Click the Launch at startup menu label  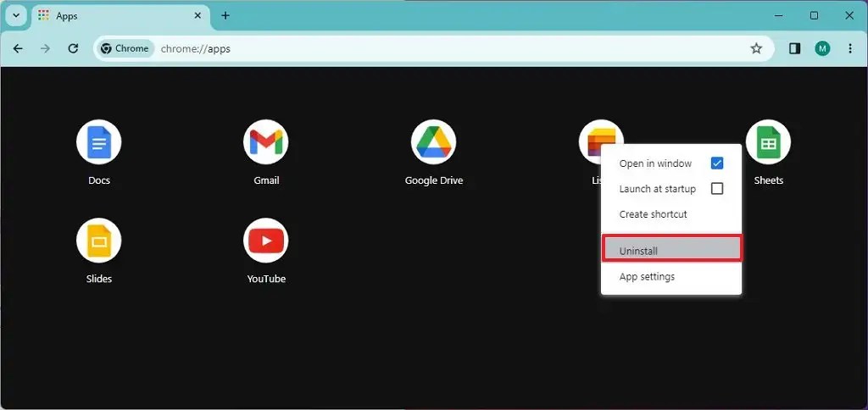(657, 189)
